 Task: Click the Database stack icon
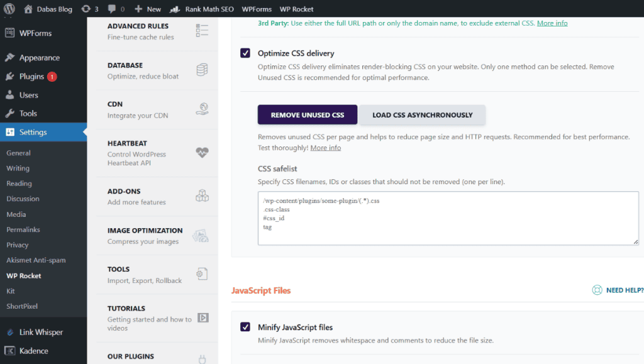(202, 70)
